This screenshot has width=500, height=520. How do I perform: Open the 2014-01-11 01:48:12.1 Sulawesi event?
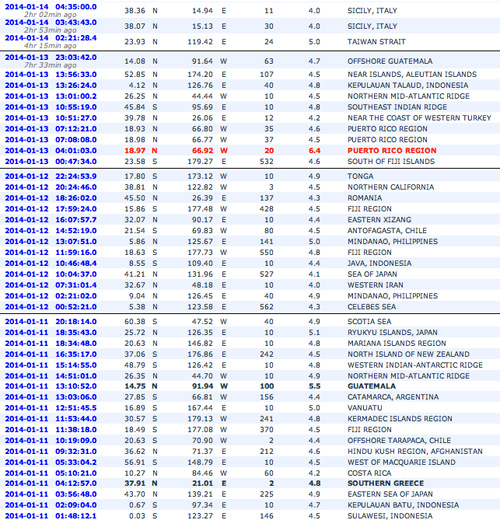point(51,516)
